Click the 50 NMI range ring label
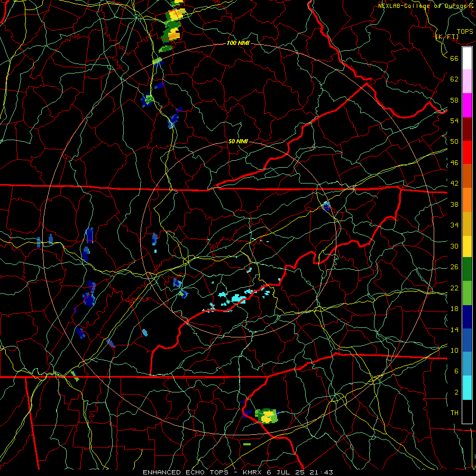Viewport: 476px width, 476px height. (x=237, y=141)
